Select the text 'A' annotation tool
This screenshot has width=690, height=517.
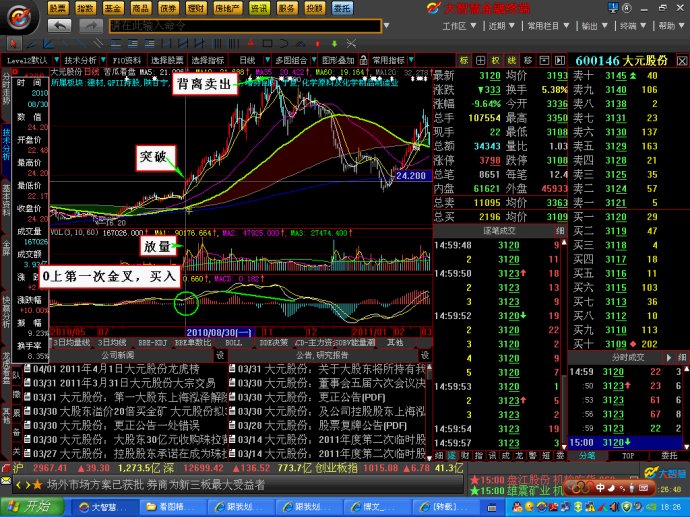coord(250,44)
